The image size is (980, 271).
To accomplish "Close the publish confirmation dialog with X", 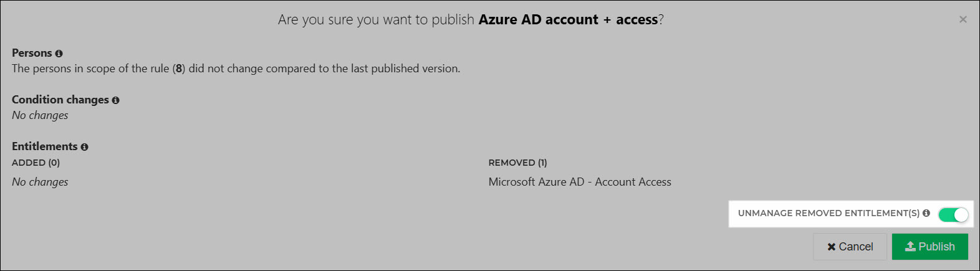I will tap(963, 19).
